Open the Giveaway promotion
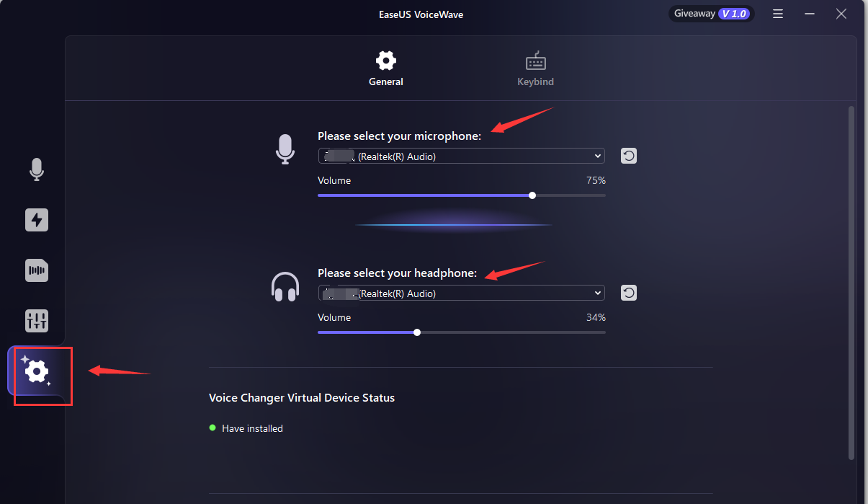Viewport: 868px width, 504px height. [x=694, y=13]
